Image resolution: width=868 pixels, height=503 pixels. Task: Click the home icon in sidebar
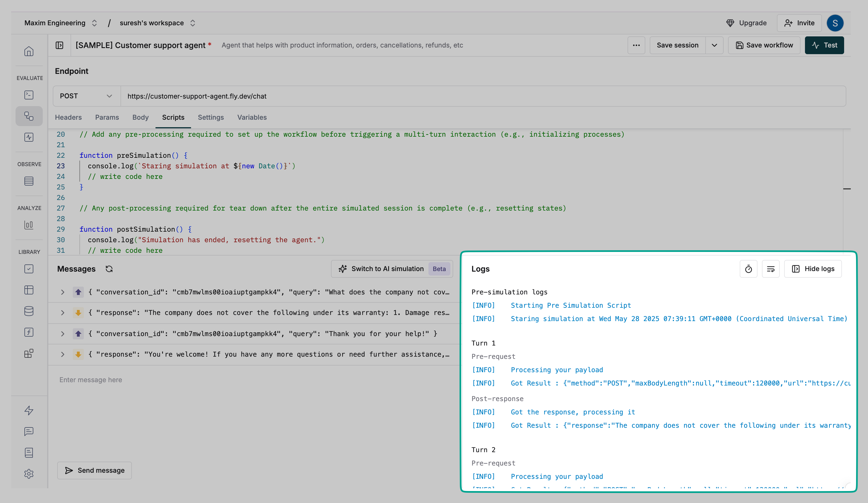pyautogui.click(x=29, y=51)
